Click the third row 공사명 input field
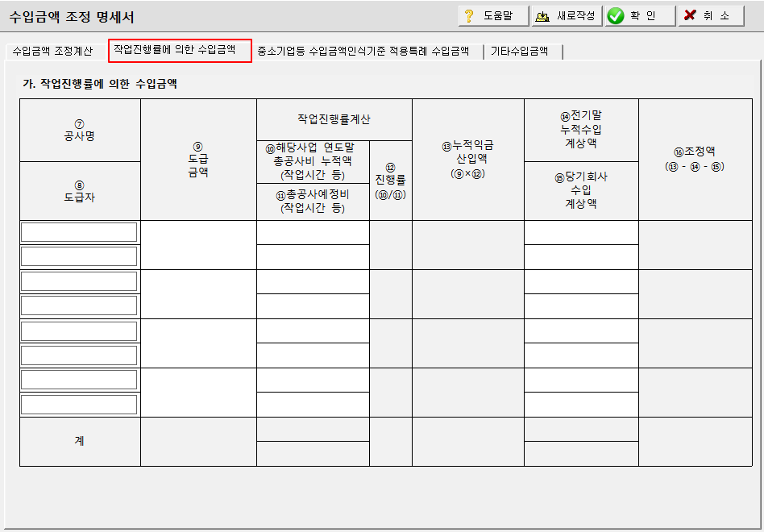Image resolution: width=764 pixels, height=532 pixels. click(79, 331)
